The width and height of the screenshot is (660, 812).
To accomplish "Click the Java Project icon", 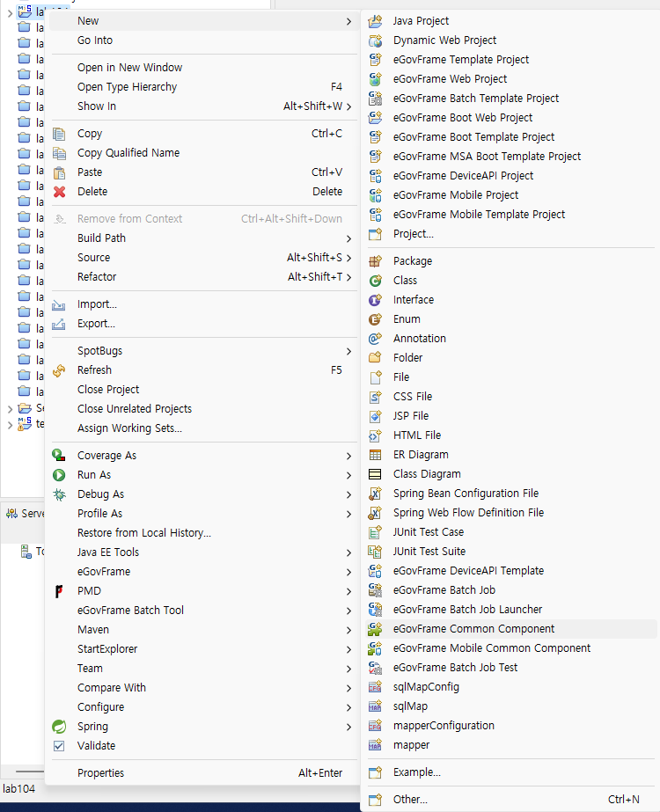I will pyautogui.click(x=375, y=21).
